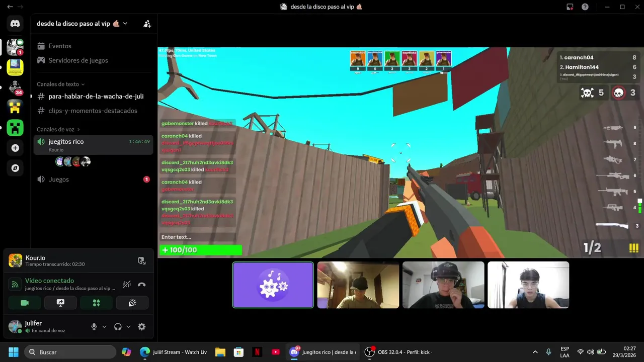Go back with arrow in title bar
This screenshot has width=644, height=362.
[x=10, y=7]
